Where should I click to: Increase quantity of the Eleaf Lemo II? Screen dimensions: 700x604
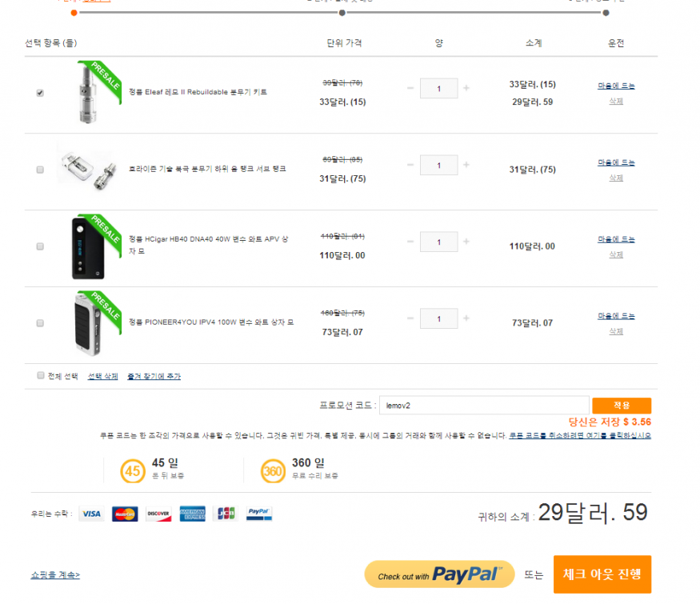click(x=466, y=88)
